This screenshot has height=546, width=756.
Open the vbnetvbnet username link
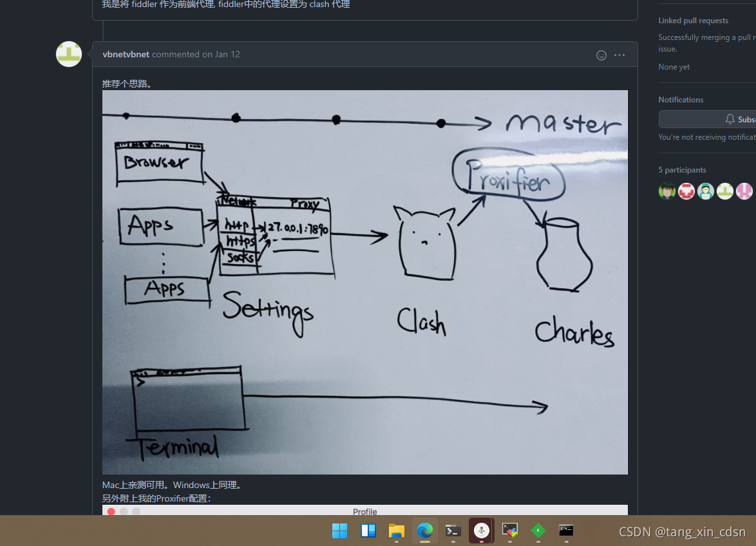point(126,55)
